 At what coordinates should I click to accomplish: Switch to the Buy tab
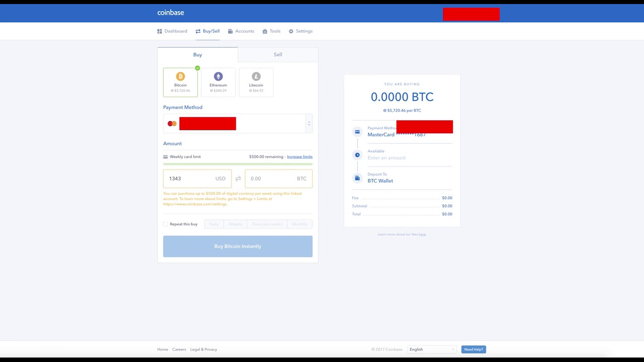197,55
